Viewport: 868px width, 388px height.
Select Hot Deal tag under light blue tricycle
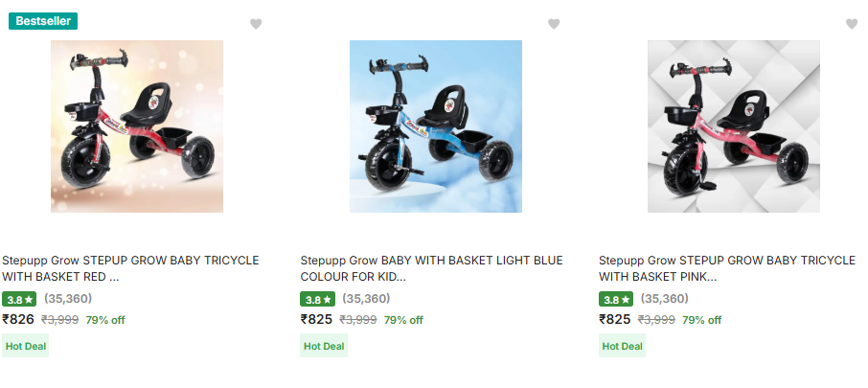tap(324, 346)
